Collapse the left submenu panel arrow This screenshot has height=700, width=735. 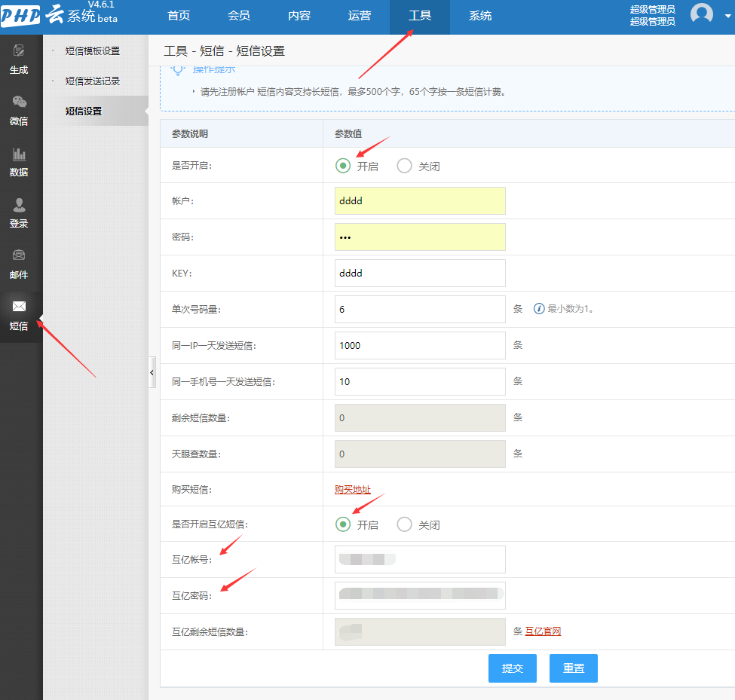152,372
